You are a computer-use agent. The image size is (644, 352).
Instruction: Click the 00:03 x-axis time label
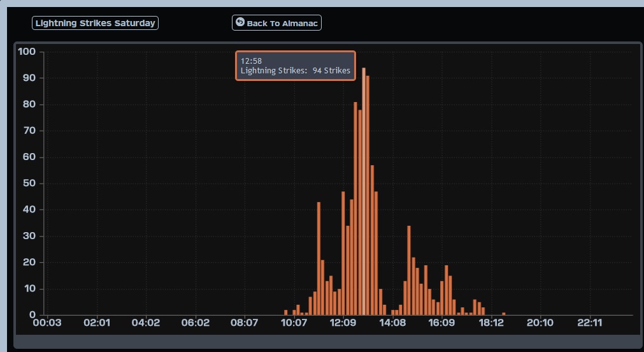(x=47, y=323)
